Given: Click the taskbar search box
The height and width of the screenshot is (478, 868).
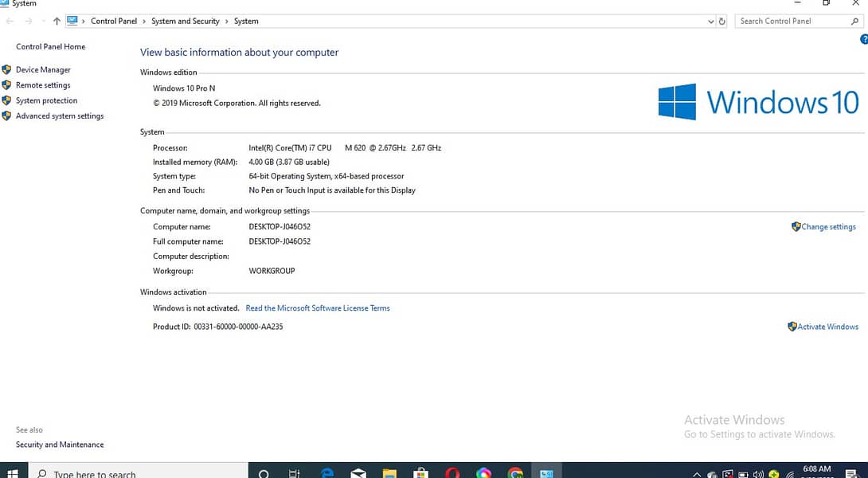Looking at the screenshot, I should (x=137, y=470).
